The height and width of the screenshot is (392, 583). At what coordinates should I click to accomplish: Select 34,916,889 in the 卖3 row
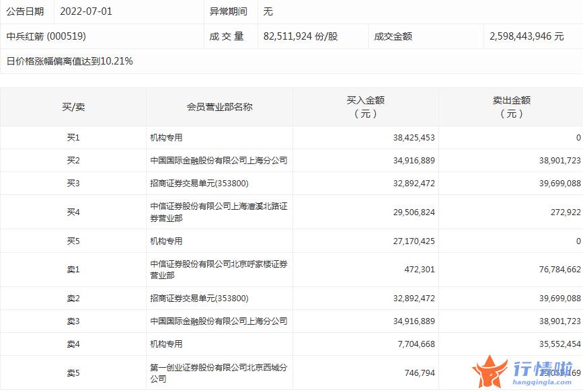click(414, 321)
